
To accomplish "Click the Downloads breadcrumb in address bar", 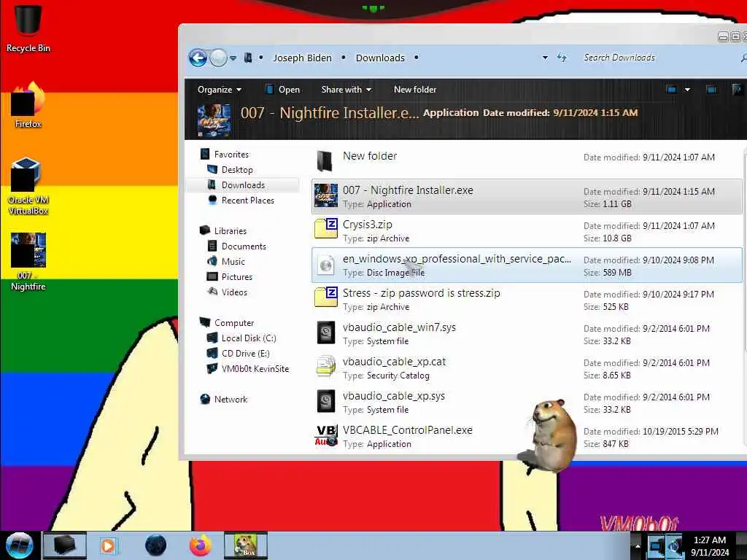I will coord(380,58).
